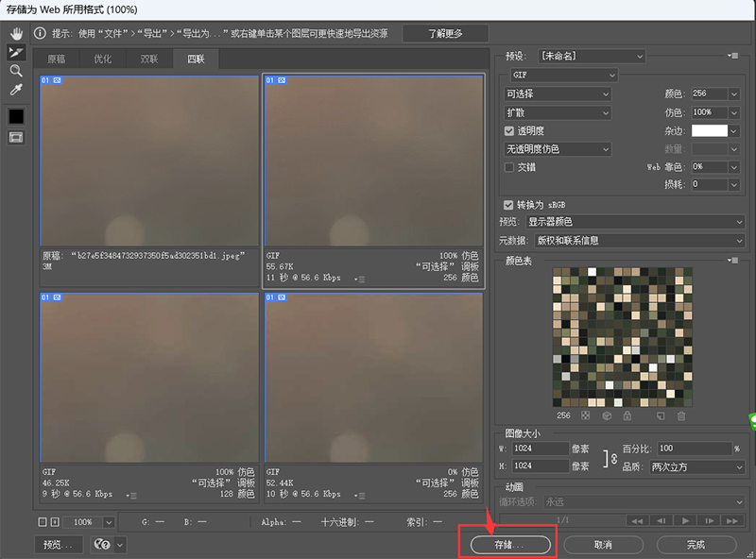Select the Eyedropper tool
756x559 pixels.
pos(16,90)
